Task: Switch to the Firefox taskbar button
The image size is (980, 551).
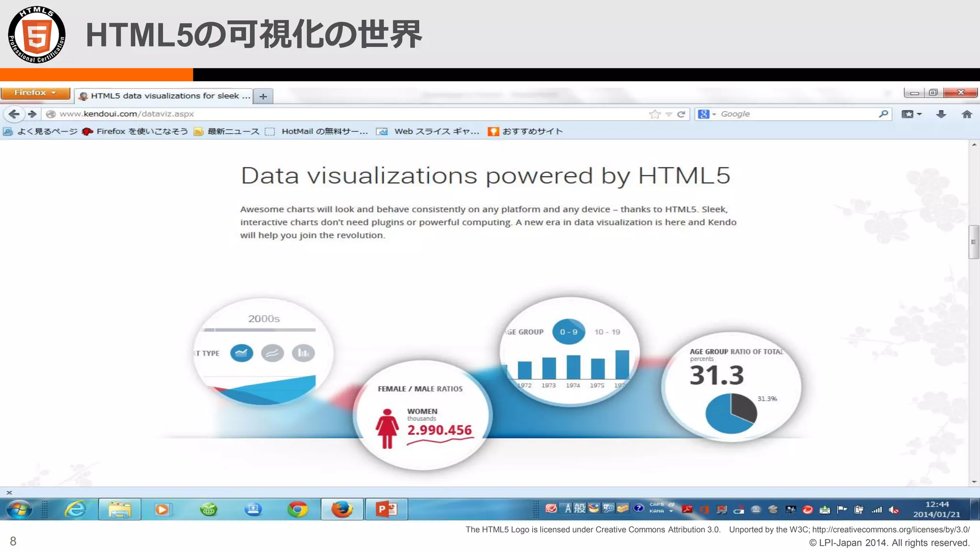Action: pyautogui.click(x=342, y=509)
